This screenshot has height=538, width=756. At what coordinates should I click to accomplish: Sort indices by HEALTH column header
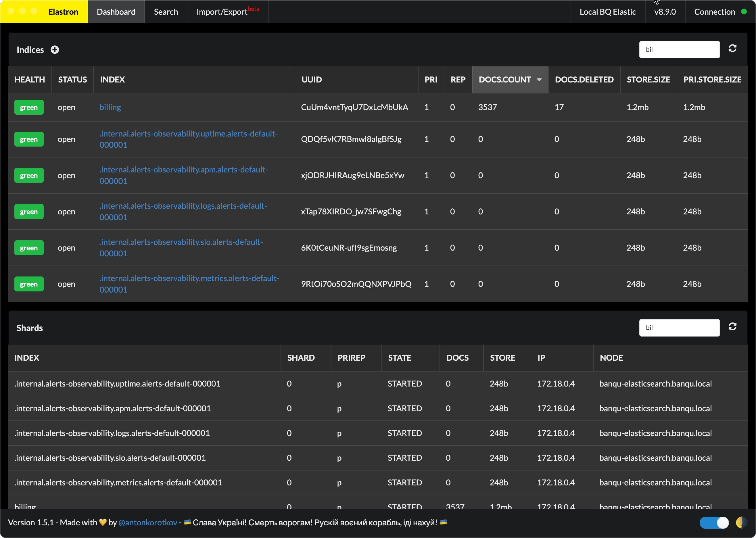coord(30,80)
